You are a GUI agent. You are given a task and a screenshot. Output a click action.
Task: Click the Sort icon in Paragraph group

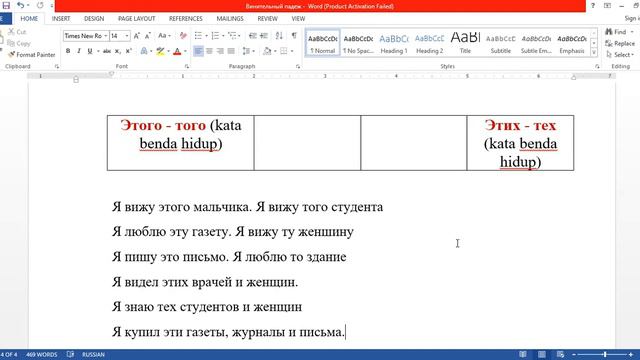279,36
